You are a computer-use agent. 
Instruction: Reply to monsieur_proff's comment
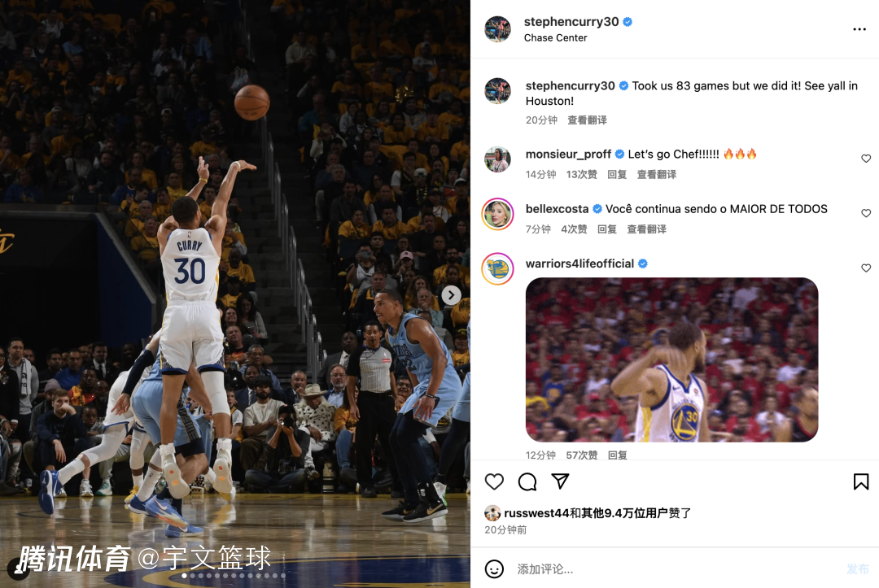click(x=617, y=174)
